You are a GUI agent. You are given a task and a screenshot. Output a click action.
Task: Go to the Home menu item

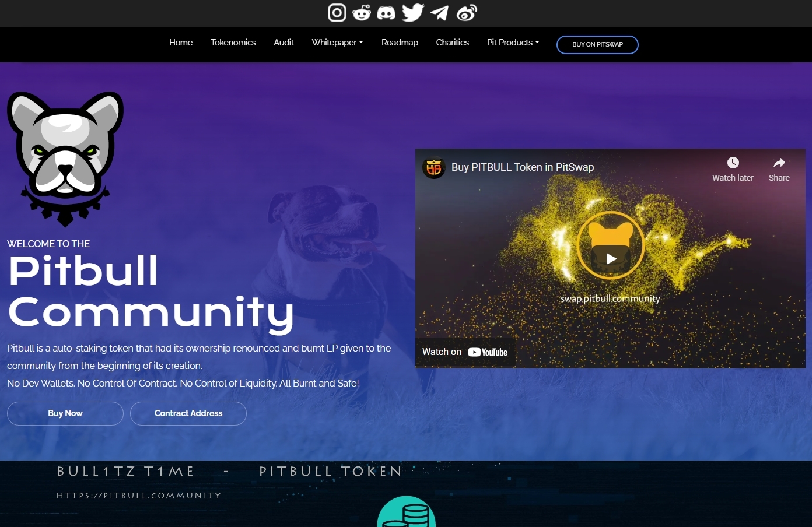tap(181, 43)
